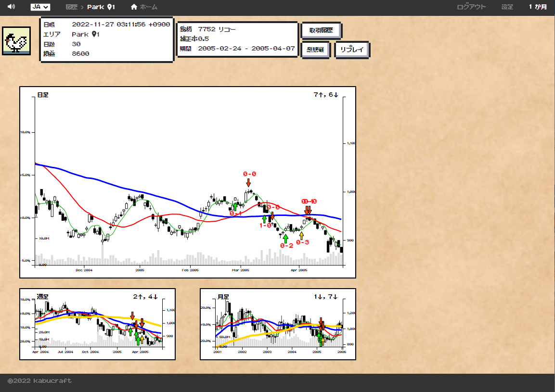Click the orange up arrow above label 0-3

(x=302, y=235)
